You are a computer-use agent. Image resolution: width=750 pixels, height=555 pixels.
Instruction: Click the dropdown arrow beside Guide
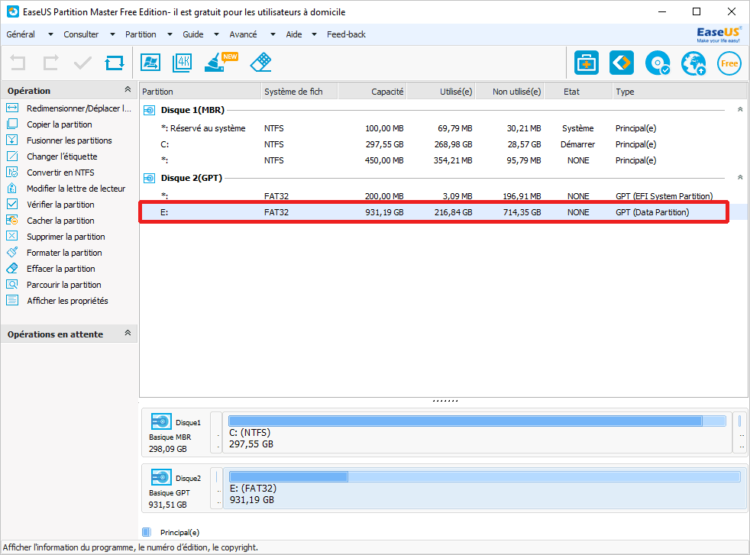click(216, 34)
